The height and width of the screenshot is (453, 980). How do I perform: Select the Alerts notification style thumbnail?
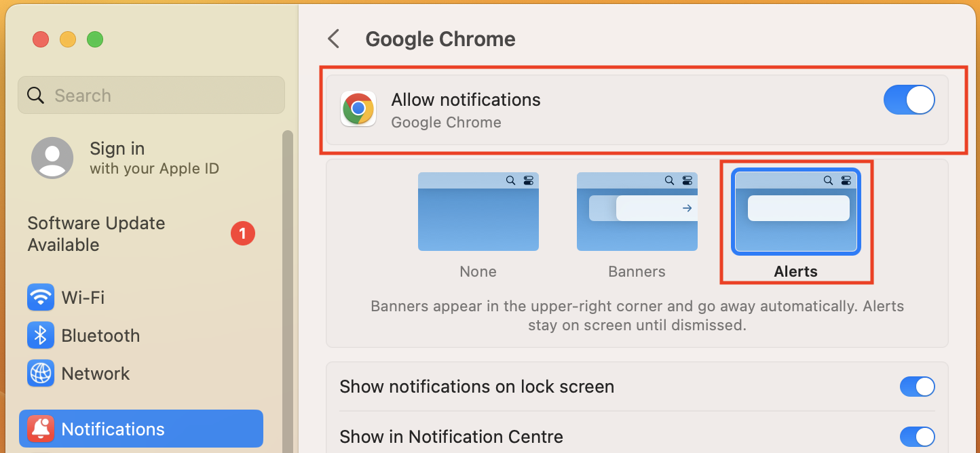(796, 212)
